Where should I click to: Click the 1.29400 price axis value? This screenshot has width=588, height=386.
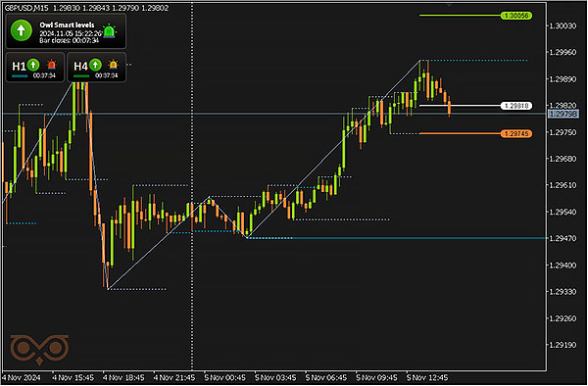click(x=563, y=265)
